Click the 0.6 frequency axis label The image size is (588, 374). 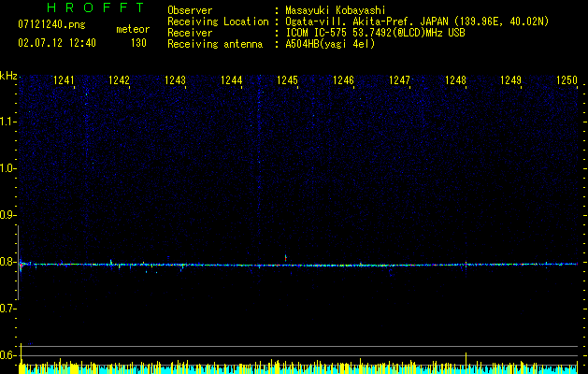tap(7, 355)
